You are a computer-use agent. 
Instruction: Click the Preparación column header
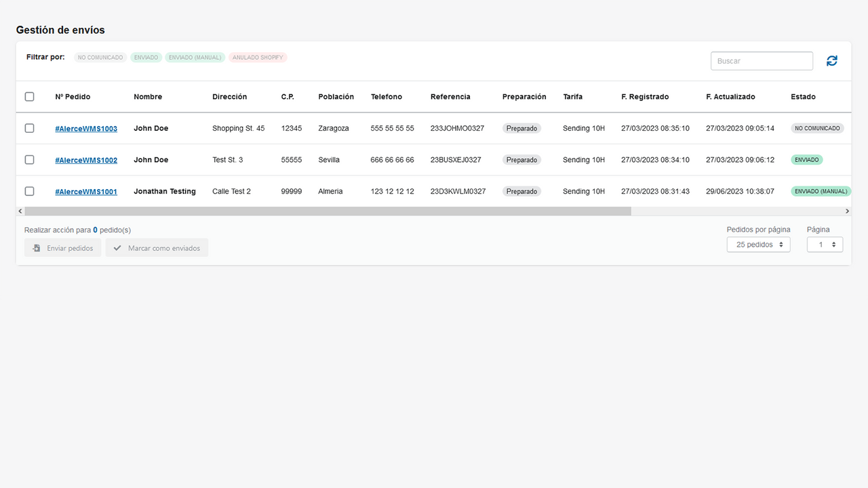click(x=524, y=97)
